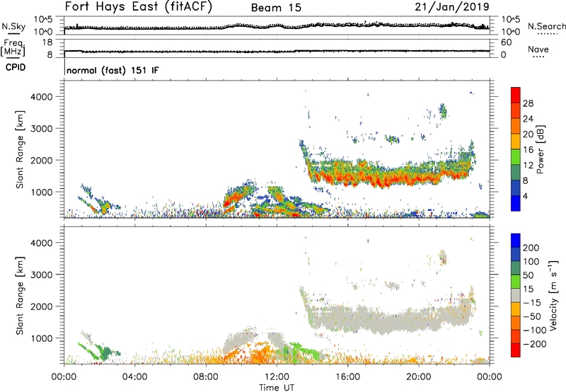Click the frequency trace line in Freq panel
Viewport: 566px width, 392px height.
(x=277, y=51)
